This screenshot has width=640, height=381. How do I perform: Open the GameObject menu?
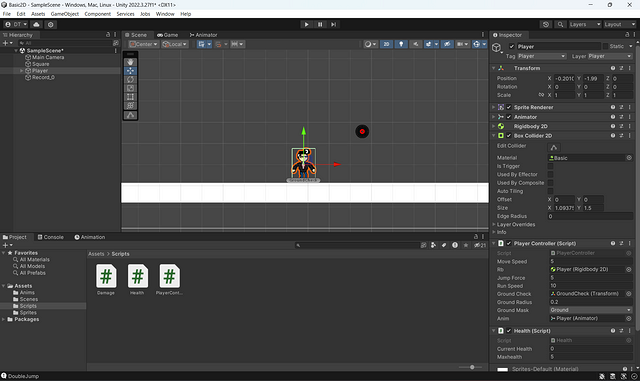[x=64, y=14]
